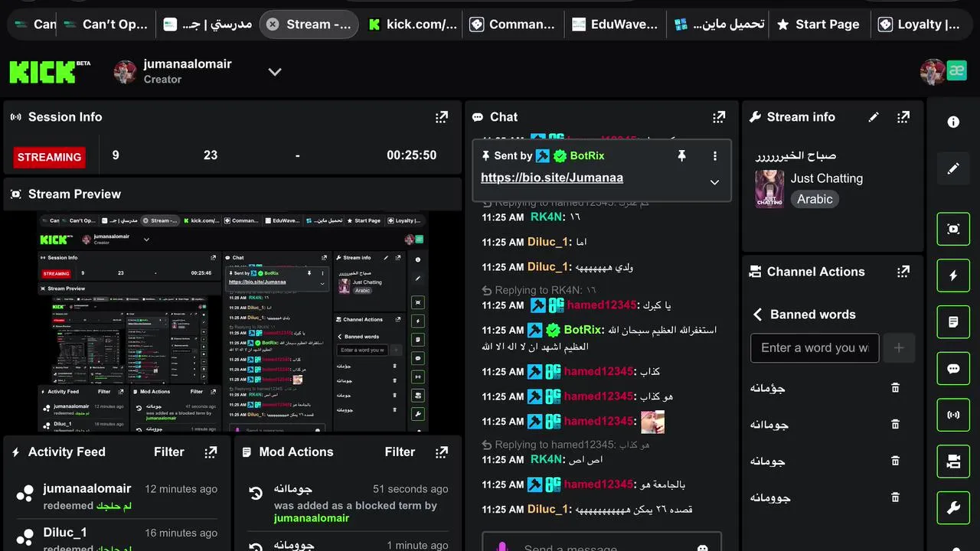This screenshot has height=551, width=980.
Task: Delete banned word جؤمانه with the trash icon
Action: [x=895, y=388]
